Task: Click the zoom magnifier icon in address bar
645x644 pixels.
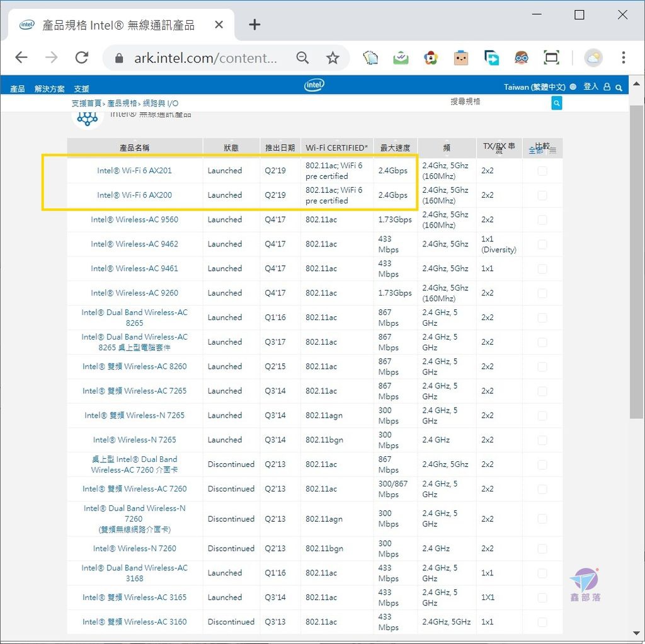Action: (x=302, y=57)
